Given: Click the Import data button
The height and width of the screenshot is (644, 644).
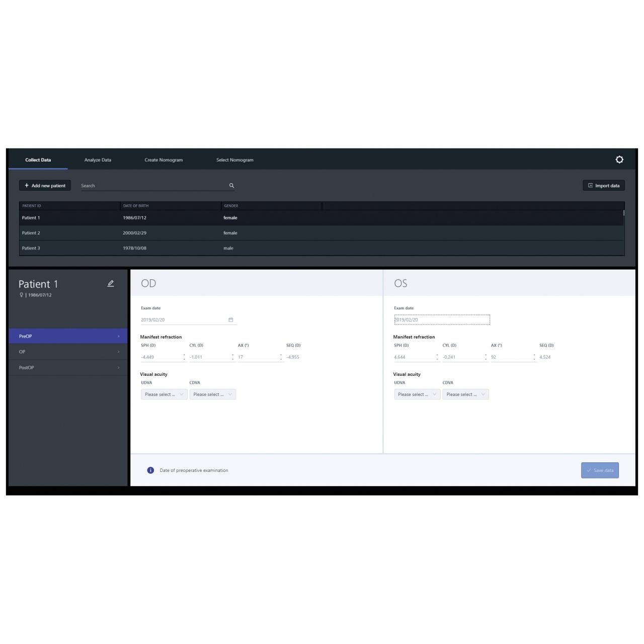Looking at the screenshot, I should pyautogui.click(x=603, y=186).
